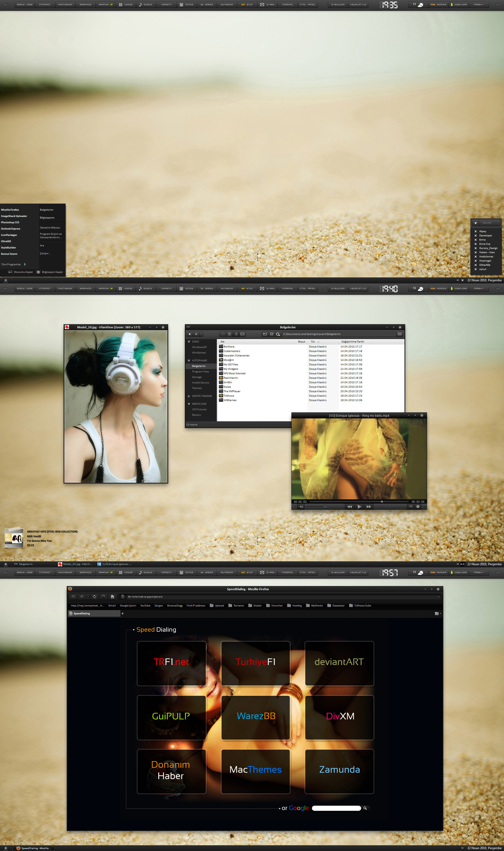The height and width of the screenshot is (851, 504).
Task: Open the list-all-tabs dropdown in Firefox
Action: tap(438, 614)
